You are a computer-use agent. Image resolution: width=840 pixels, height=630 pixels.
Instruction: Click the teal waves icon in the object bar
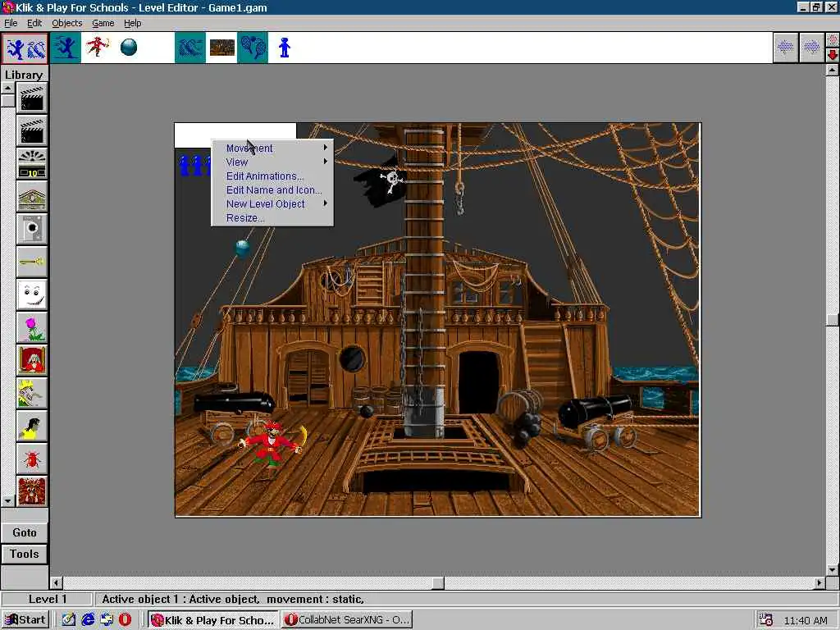[190, 48]
